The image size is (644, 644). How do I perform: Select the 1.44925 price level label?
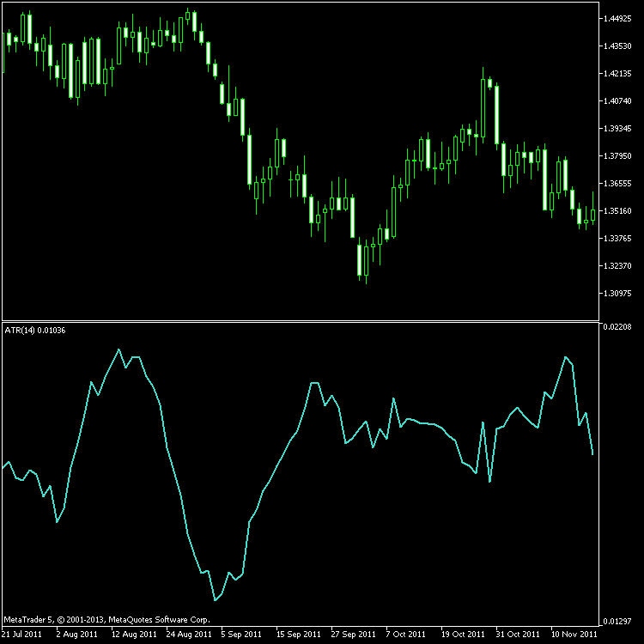(618, 19)
